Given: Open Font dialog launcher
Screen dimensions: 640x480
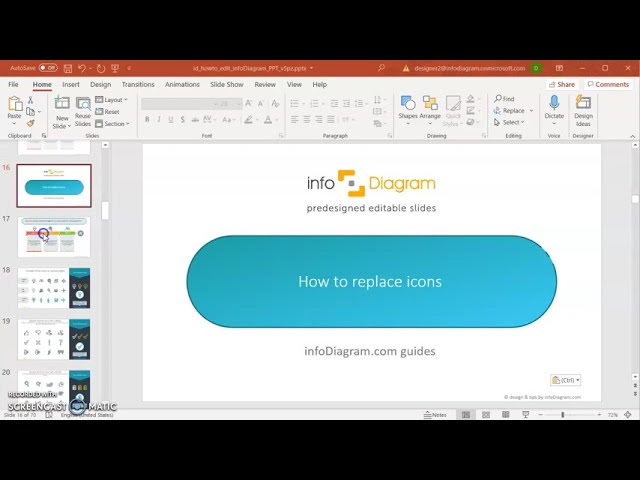Looking at the screenshot, I should [281, 136].
